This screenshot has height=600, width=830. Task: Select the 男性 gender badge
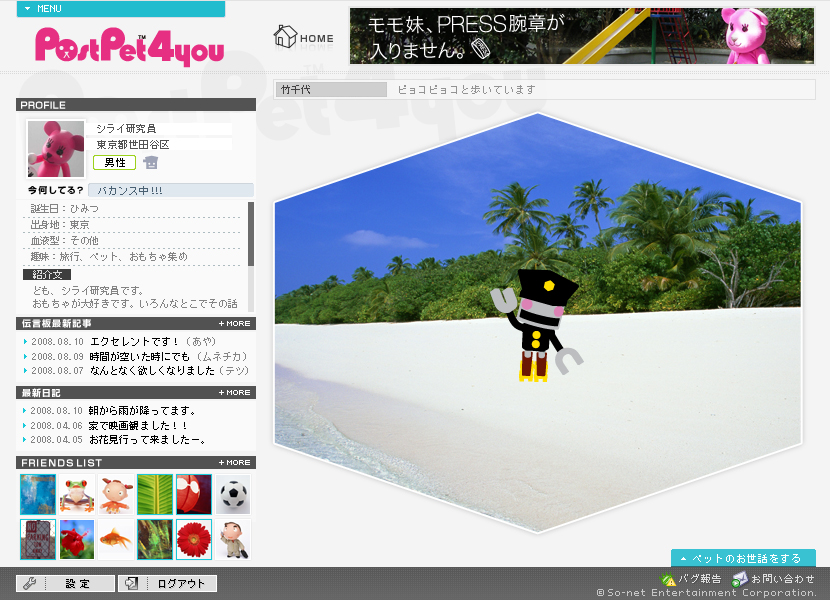[114, 163]
